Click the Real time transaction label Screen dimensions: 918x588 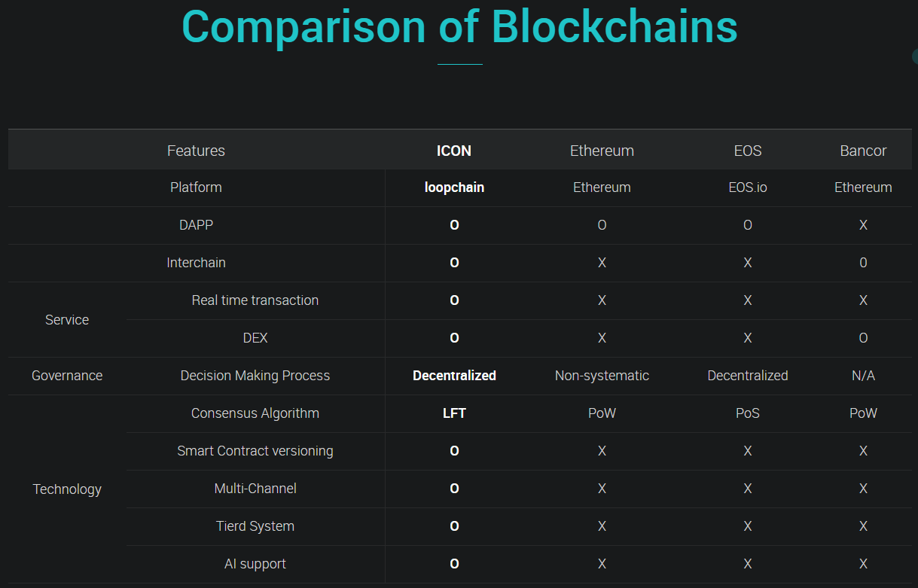click(x=255, y=300)
